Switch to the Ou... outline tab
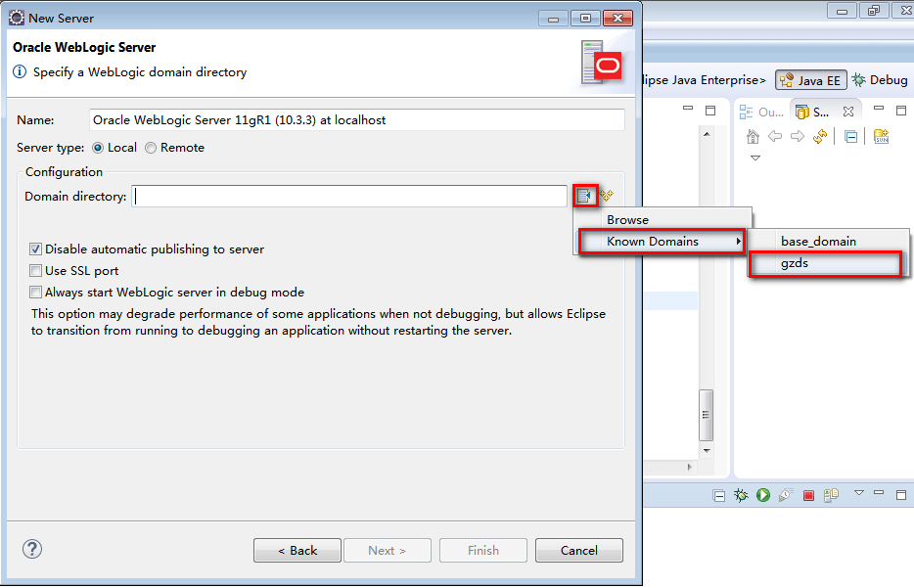Viewport: 914px width, 588px height. pos(762,112)
